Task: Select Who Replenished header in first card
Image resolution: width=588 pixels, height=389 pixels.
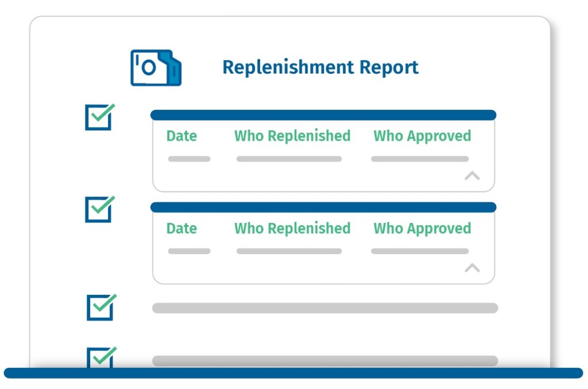Action: [x=292, y=136]
